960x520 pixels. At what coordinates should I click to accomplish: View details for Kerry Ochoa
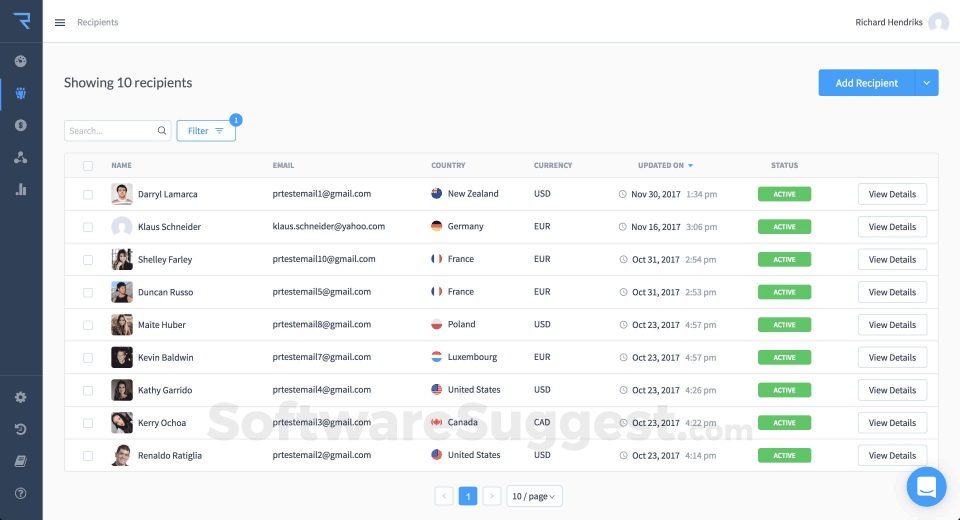pos(892,423)
